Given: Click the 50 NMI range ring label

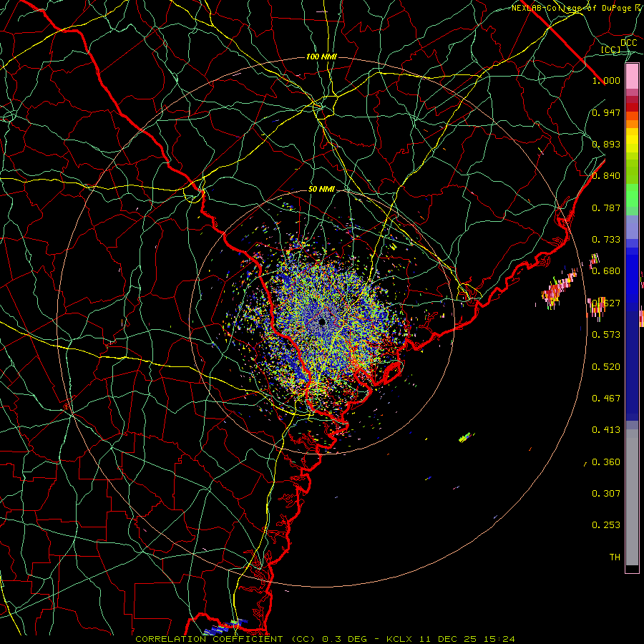Looking at the screenshot, I should pos(321,189).
